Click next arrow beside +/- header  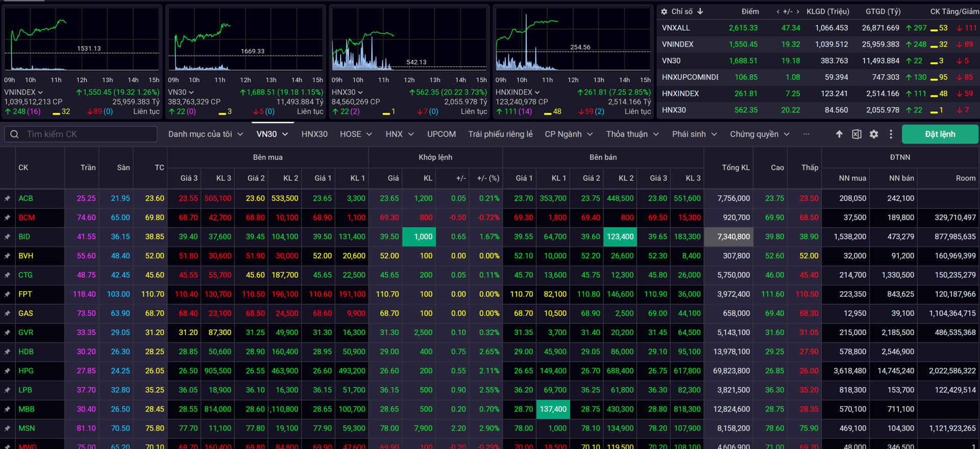(798, 11)
